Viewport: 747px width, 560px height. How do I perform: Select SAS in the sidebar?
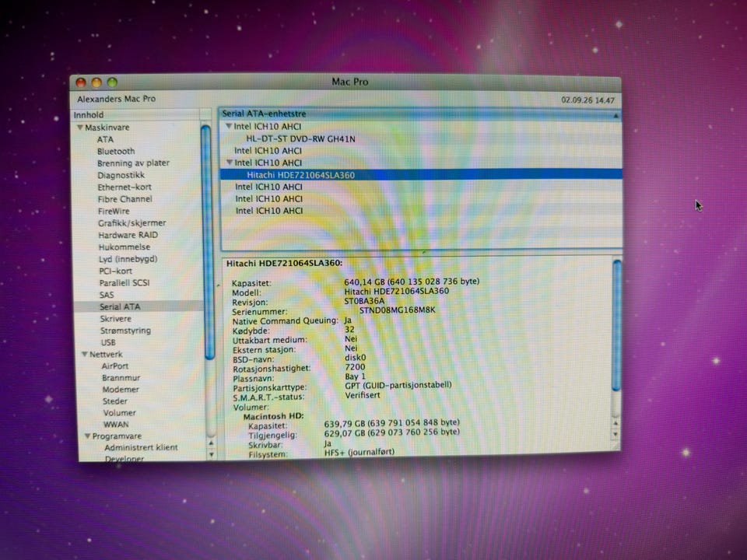[107, 295]
